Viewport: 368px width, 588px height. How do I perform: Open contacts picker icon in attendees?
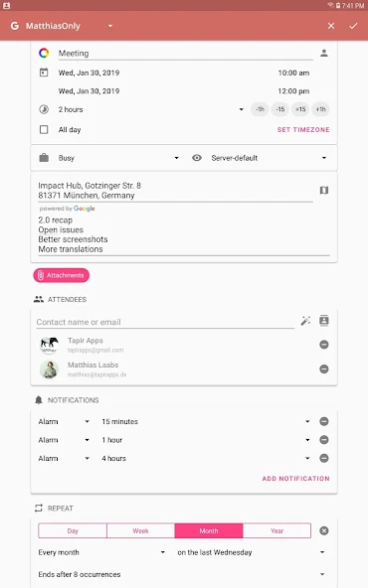(324, 321)
